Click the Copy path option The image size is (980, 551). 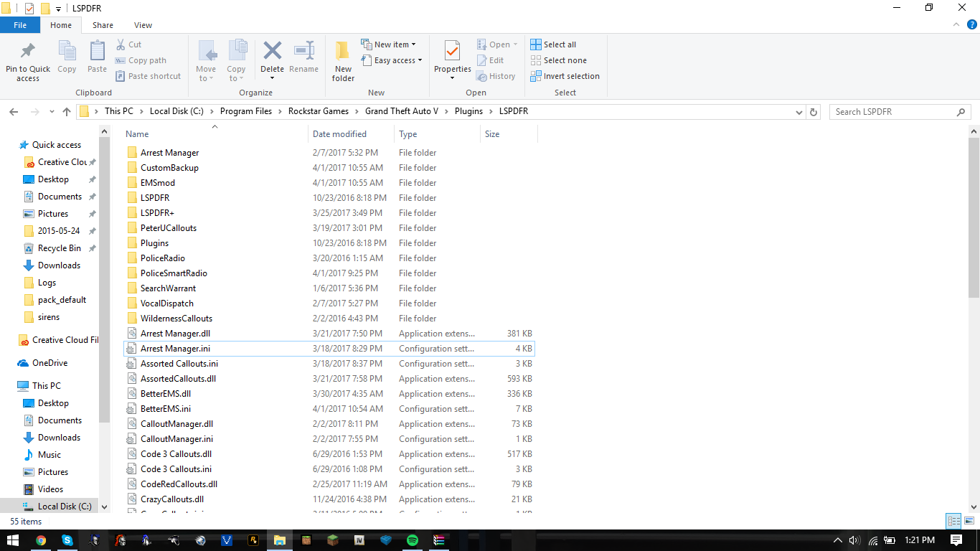(141, 60)
